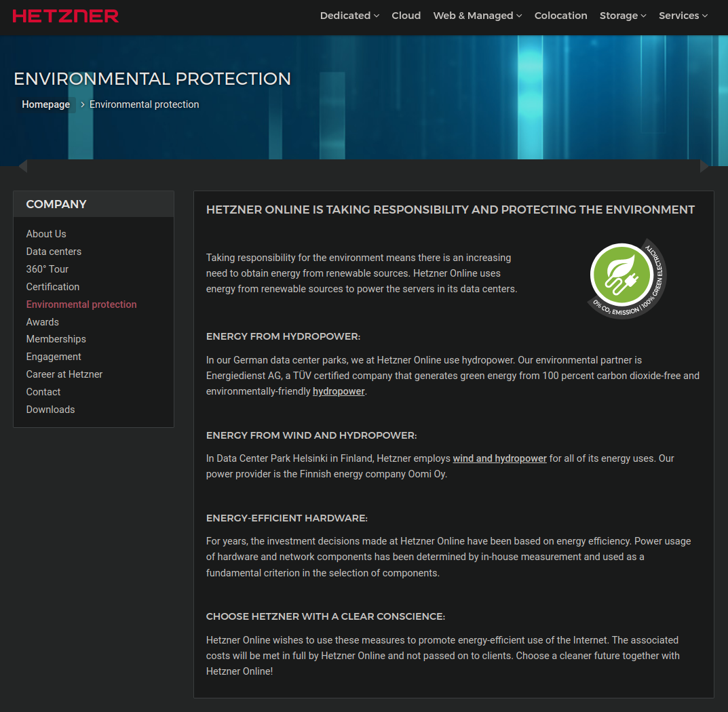
Task: Open Data centers sidebar link
Action: [54, 252]
